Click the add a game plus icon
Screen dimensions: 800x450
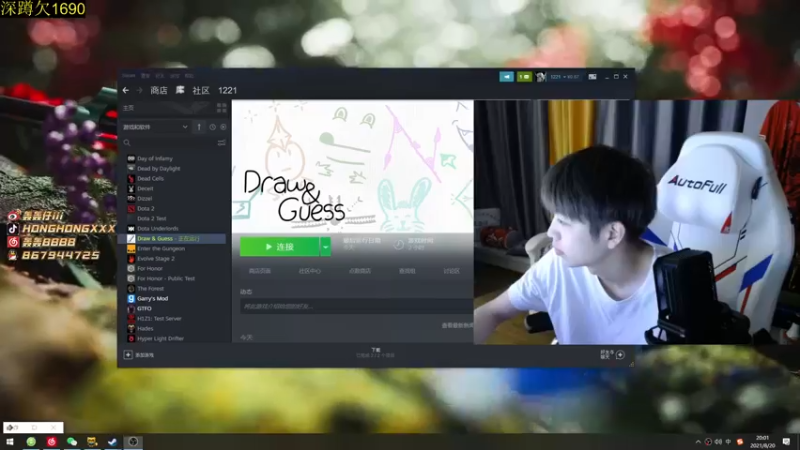(x=128, y=355)
